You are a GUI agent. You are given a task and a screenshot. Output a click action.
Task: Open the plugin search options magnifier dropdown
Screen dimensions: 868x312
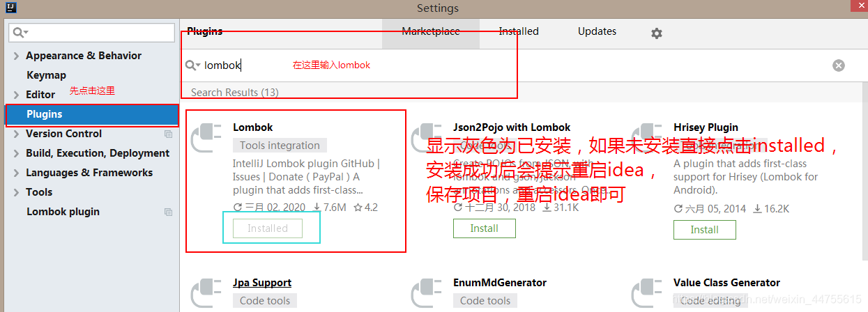point(193,65)
